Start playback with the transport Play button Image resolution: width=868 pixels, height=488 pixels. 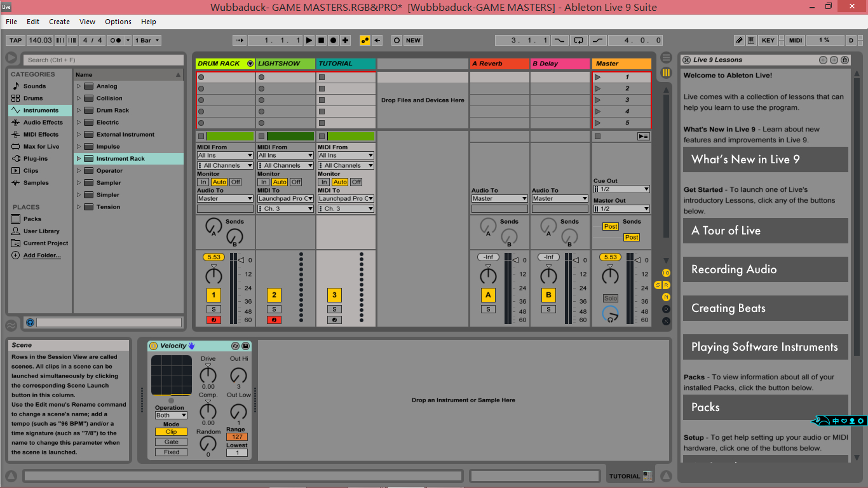tap(309, 40)
